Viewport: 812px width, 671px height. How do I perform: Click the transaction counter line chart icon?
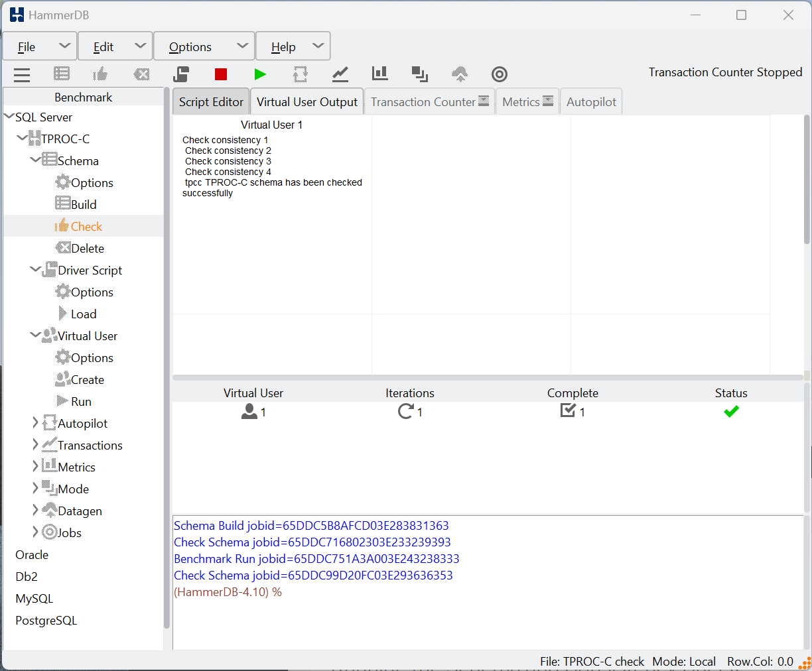click(x=340, y=74)
